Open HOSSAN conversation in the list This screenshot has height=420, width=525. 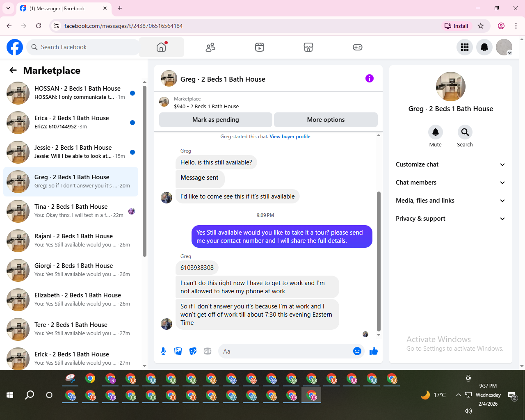click(71, 93)
